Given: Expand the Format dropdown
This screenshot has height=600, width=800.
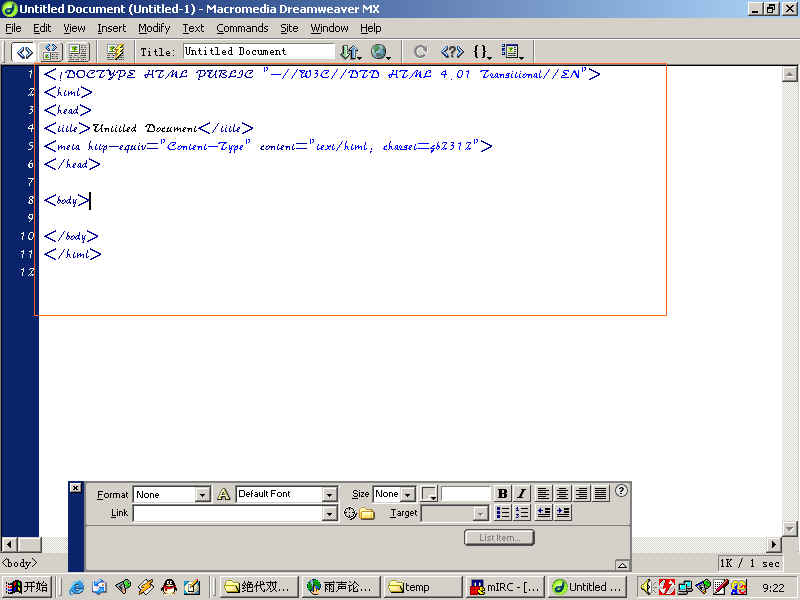Looking at the screenshot, I should tap(203, 494).
